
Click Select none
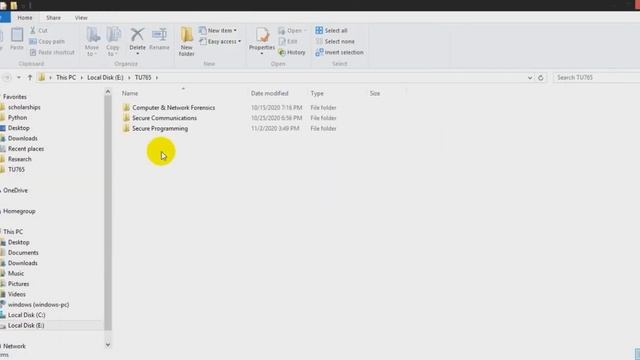pyautogui.click(x=335, y=42)
